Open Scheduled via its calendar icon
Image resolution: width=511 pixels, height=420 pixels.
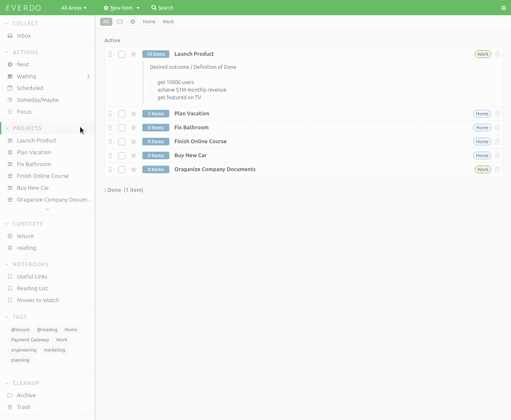[9, 88]
